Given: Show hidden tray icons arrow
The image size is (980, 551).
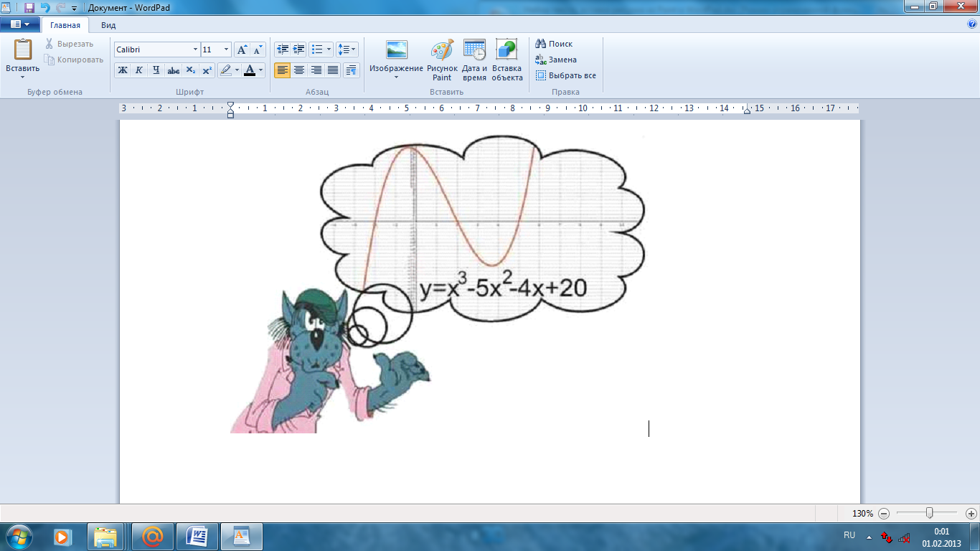Looking at the screenshot, I should (870, 537).
